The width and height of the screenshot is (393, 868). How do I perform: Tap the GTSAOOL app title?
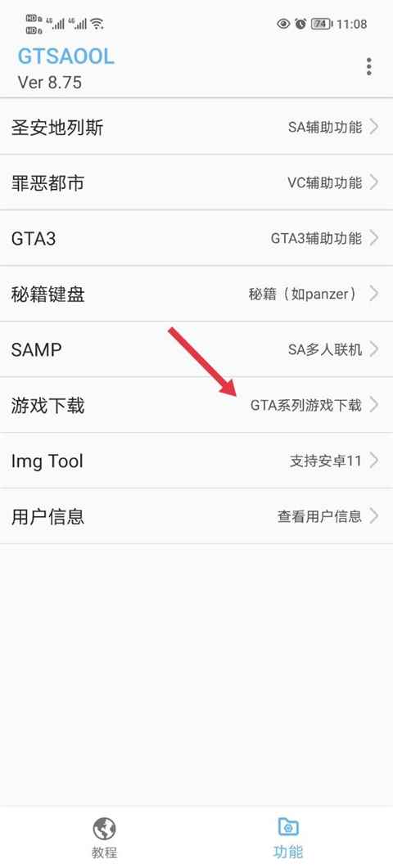(66, 57)
